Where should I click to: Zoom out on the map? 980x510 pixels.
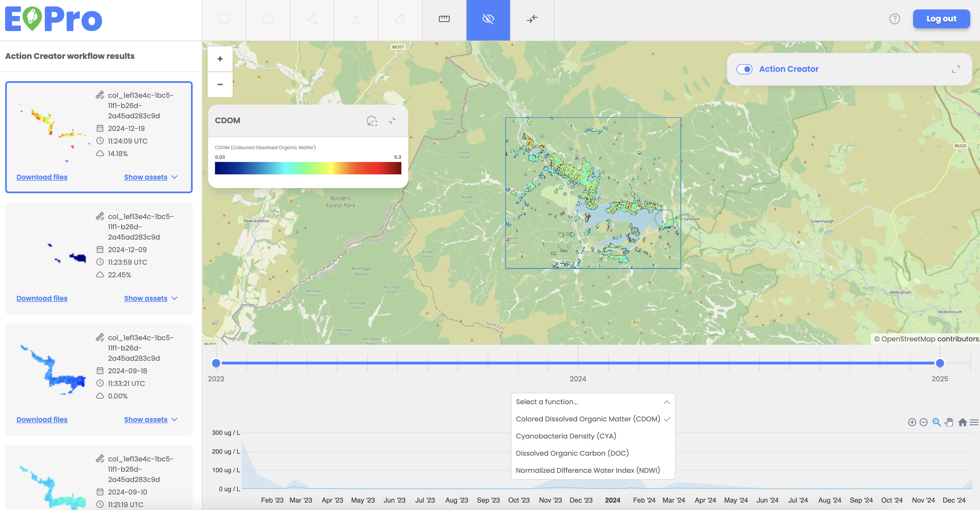coord(220,84)
